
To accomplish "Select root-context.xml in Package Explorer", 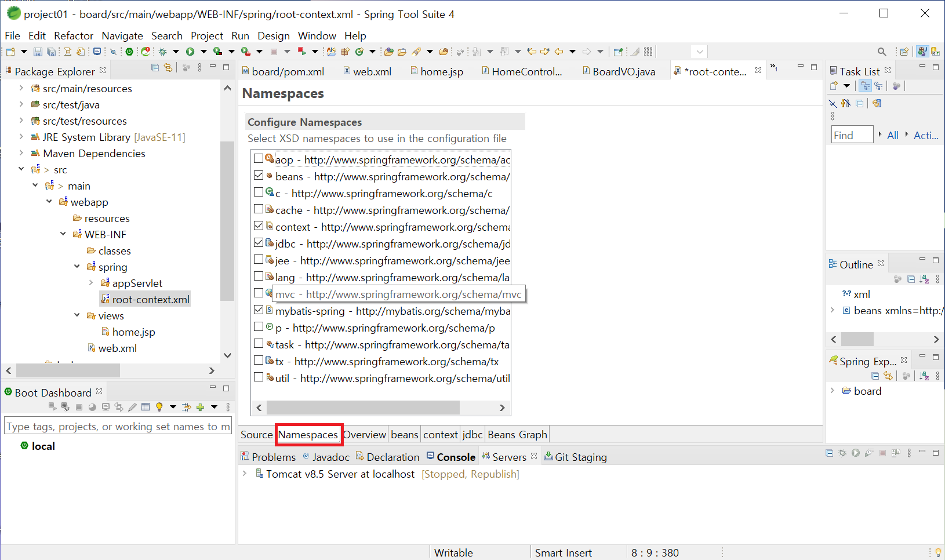I will click(145, 299).
